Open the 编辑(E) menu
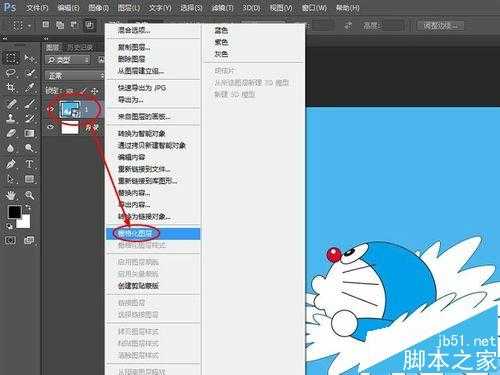The height and width of the screenshot is (375, 500). point(68,8)
